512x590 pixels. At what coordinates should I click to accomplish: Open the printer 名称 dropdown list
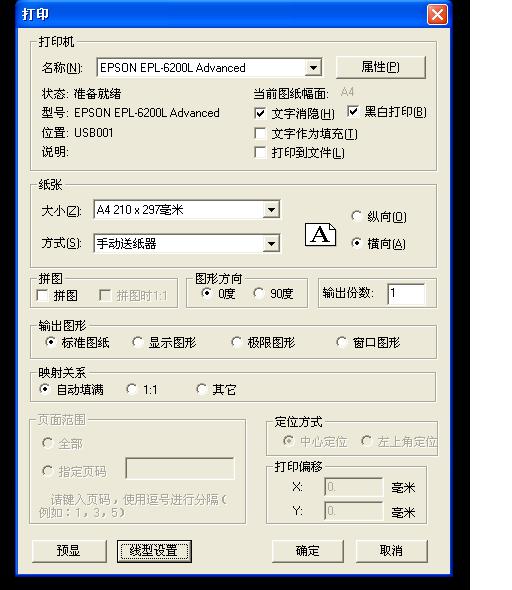(x=313, y=68)
